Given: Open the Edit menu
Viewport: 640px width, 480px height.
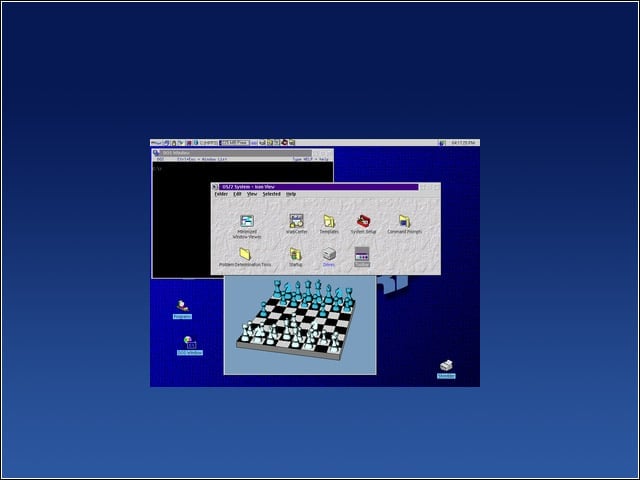Looking at the screenshot, I should point(237,194).
